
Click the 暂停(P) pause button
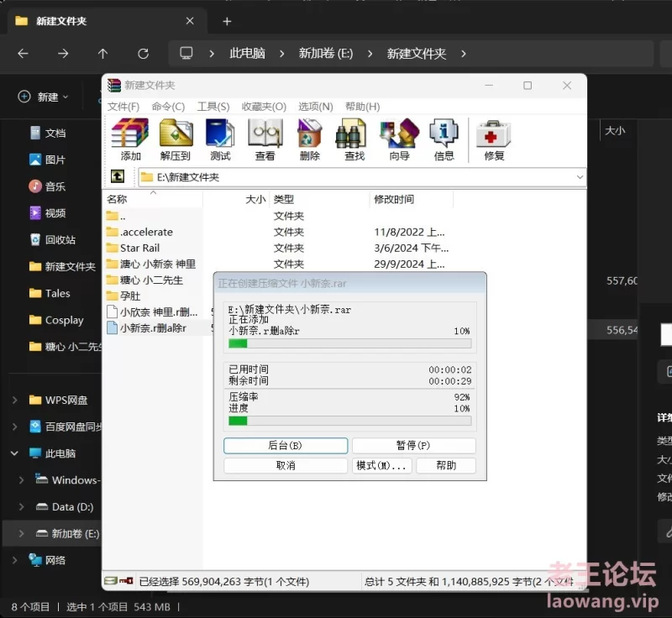pyautogui.click(x=413, y=445)
